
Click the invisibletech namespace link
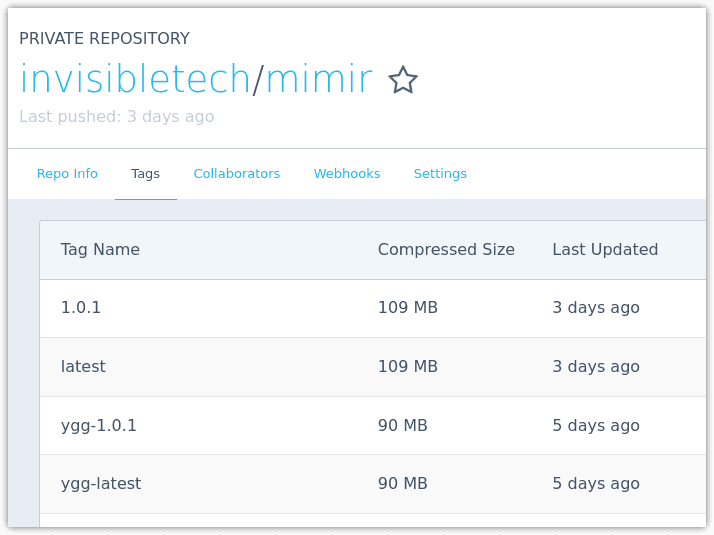tap(135, 79)
